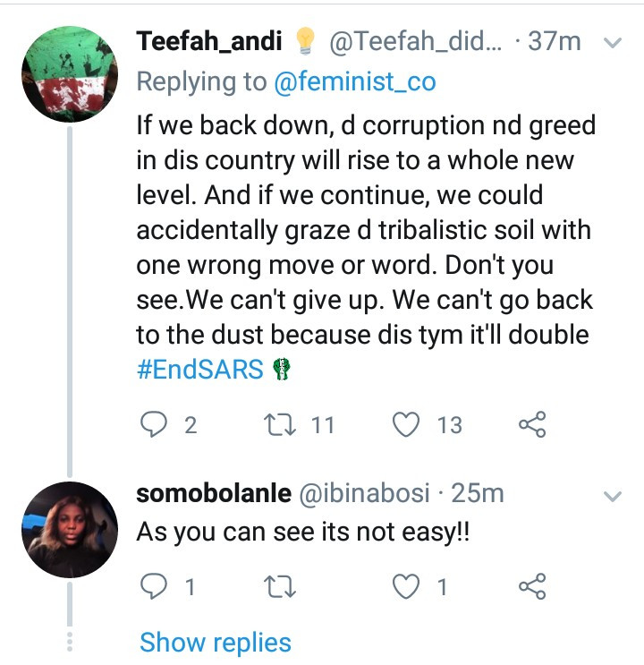The width and height of the screenshot is (644, 665).
Task: Click the 37m timestamp on the tweet
Action: click(555, 41)
